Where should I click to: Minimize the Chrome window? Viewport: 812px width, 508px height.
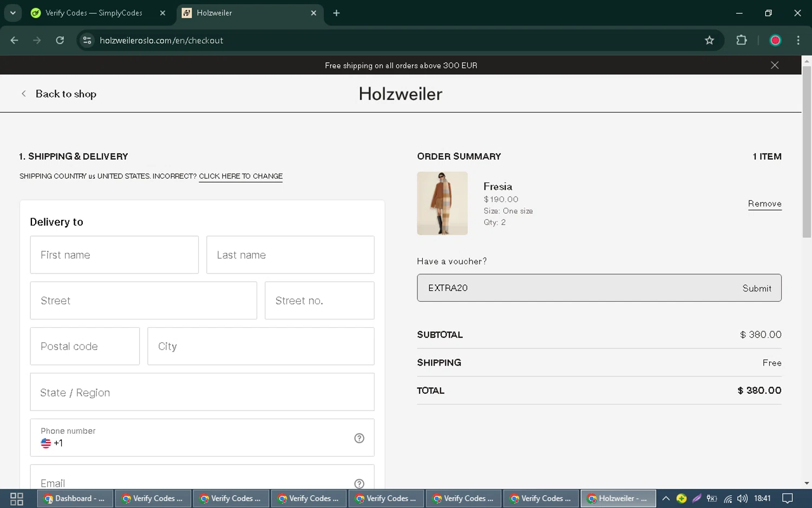tap(739, 13)
